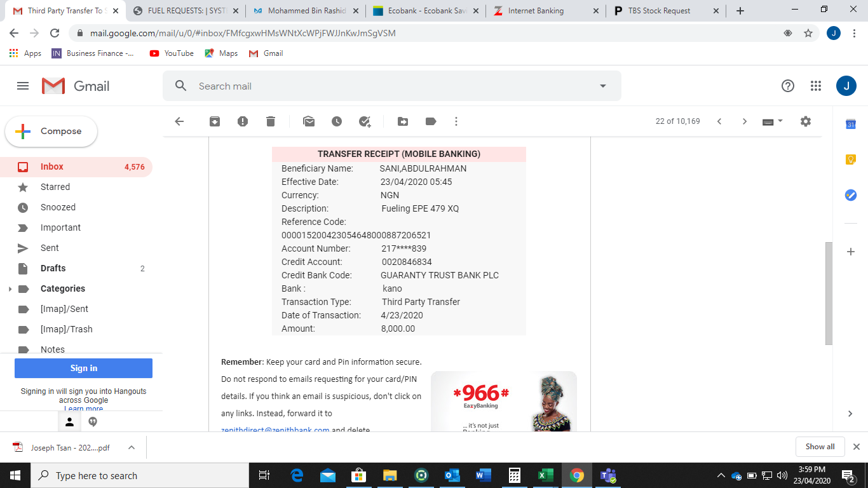This screenshot has height=488, width=868.
Task: Open Gmail main menu hamburger icon
Action: tap(23, 86)
